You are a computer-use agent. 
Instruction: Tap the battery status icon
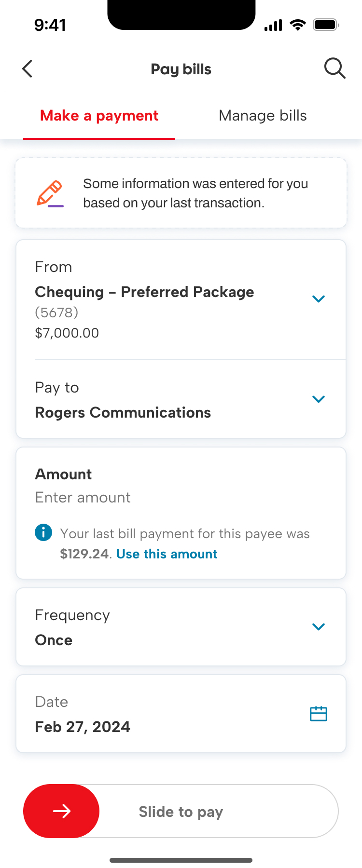pyautogui.click(x=326, y=25)
